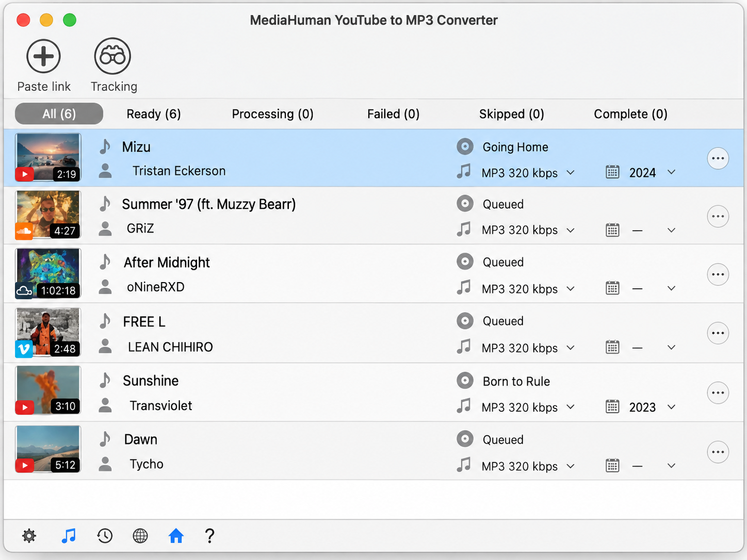Image resolution: width=747 pixels, height=560 pixels.
Task: Click the globe icon in bottom bar
Action: click(x=140, y=536)
